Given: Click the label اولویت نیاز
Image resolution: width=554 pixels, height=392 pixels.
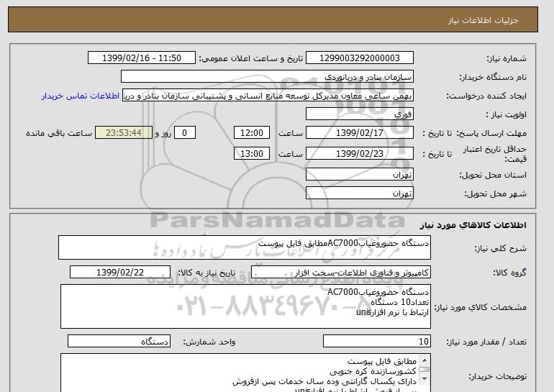Looking at the screenshot, I should click(x=507, y=115).
